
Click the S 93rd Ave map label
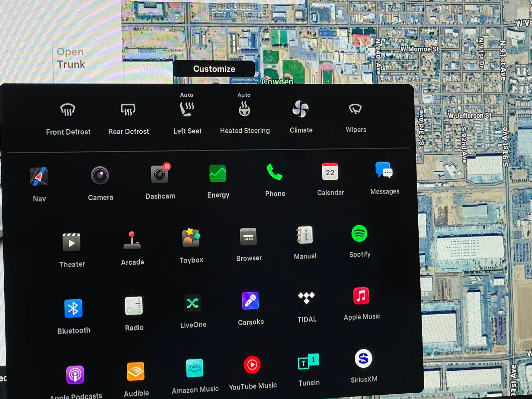point(421,128)
